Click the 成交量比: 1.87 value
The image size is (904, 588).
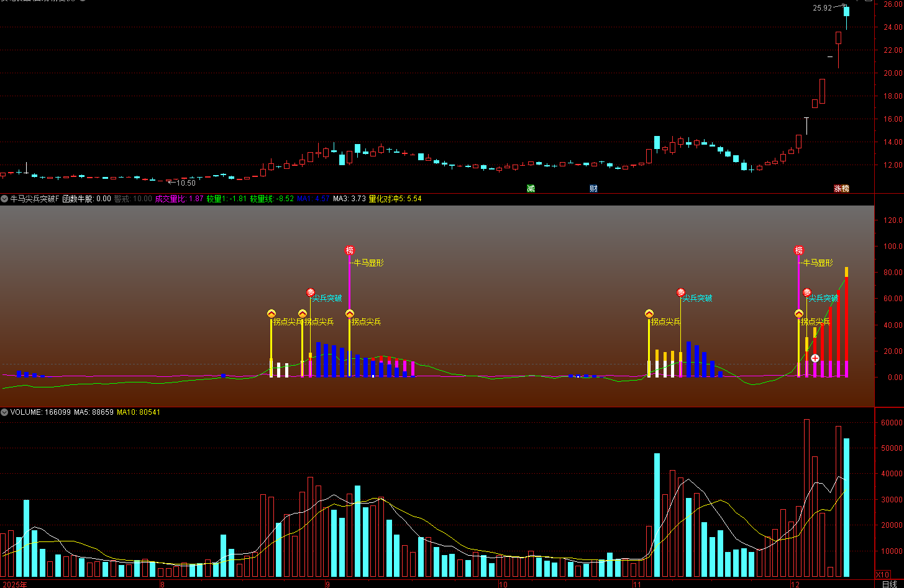[179, 199]
